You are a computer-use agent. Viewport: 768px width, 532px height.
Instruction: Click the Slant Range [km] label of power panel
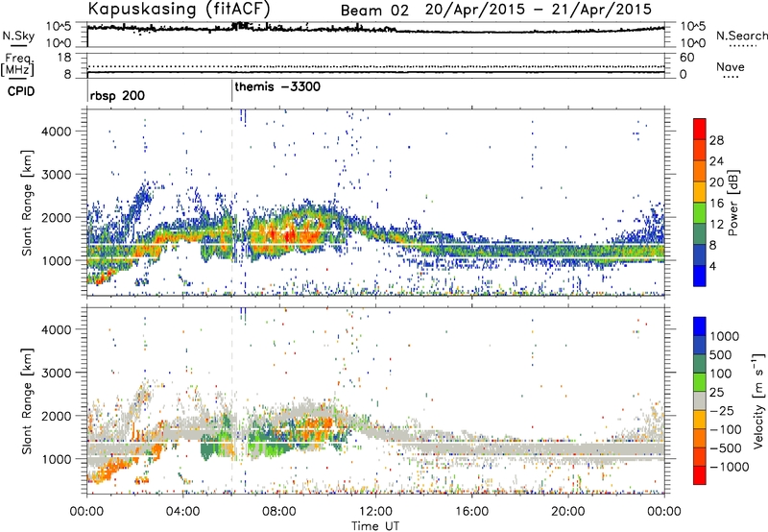click(27, 203)
